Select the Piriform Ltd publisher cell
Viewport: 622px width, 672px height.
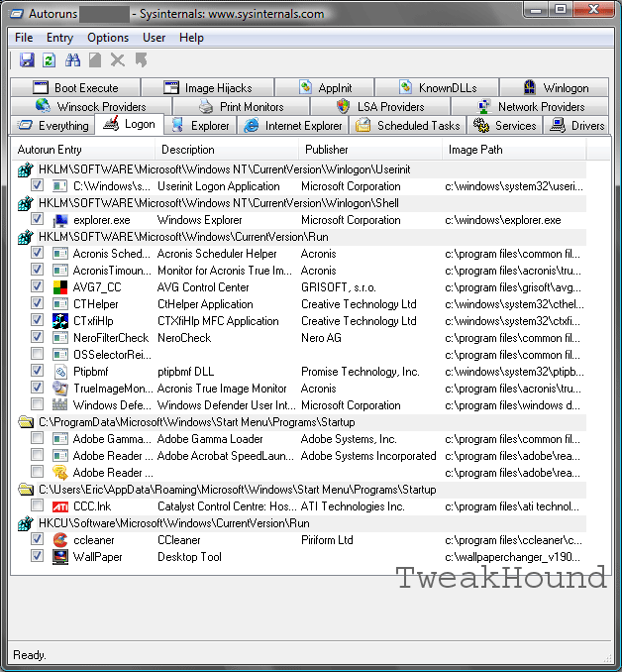[x=327, y=540]
